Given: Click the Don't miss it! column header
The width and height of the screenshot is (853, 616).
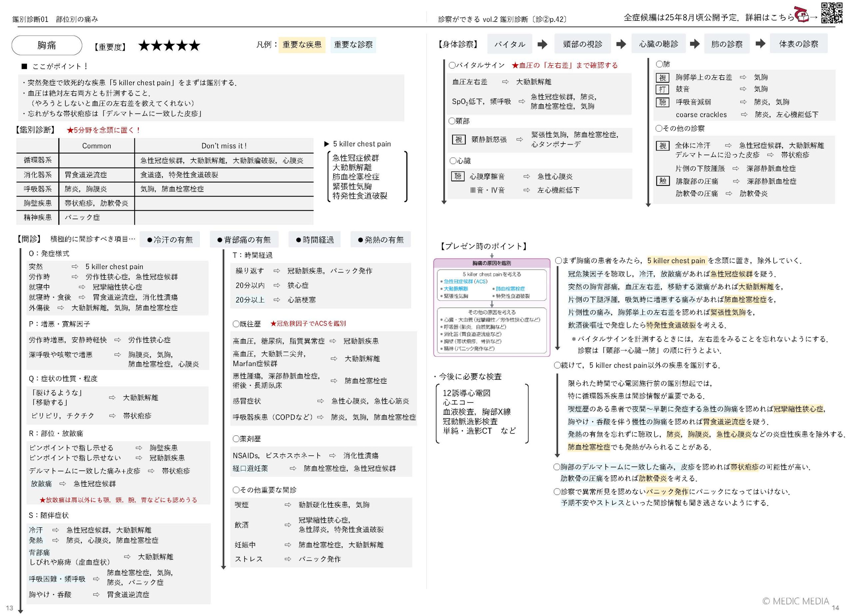Looking at the screenshot, I should [x=224, y=146].
